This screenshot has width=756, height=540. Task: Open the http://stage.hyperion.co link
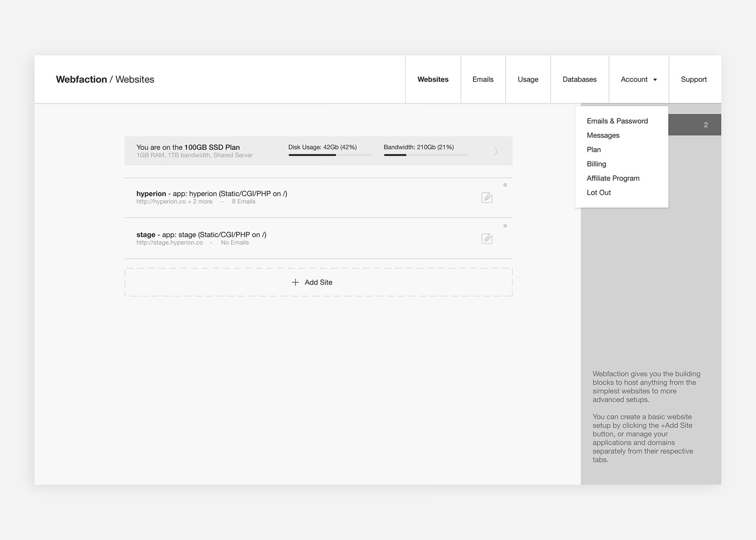click(170, 243)
